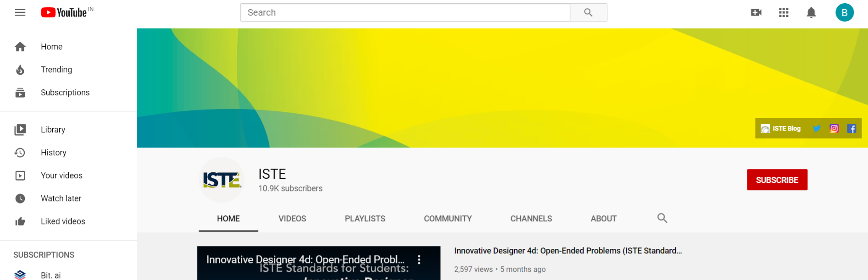Search within the ISTE channel

tap(662, 218)
